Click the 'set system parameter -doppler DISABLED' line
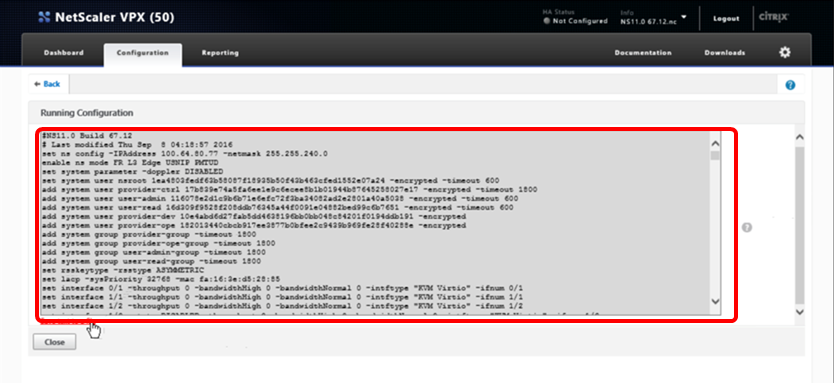 click(x=132, y=171)
